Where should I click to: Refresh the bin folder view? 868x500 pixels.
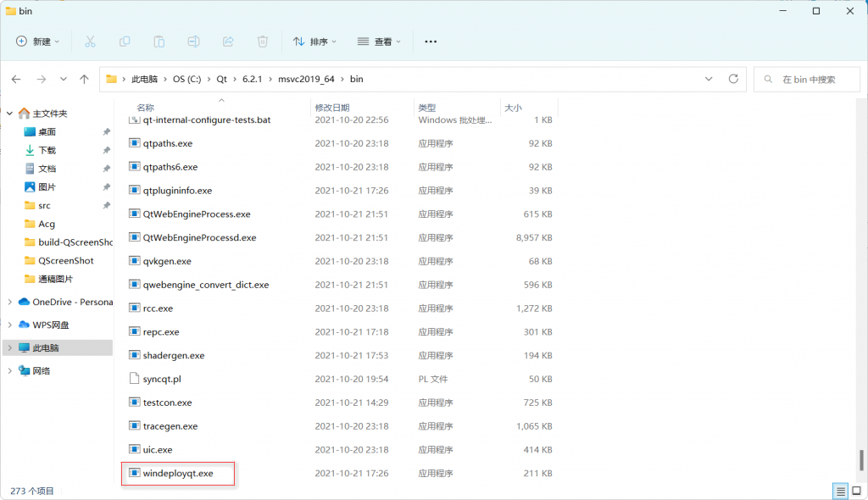coord(733,79)
